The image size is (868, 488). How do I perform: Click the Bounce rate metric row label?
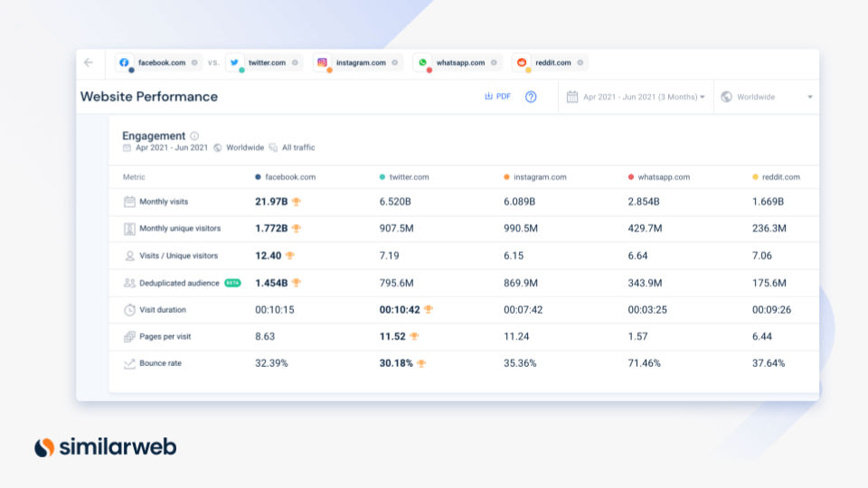pos(162,363)
